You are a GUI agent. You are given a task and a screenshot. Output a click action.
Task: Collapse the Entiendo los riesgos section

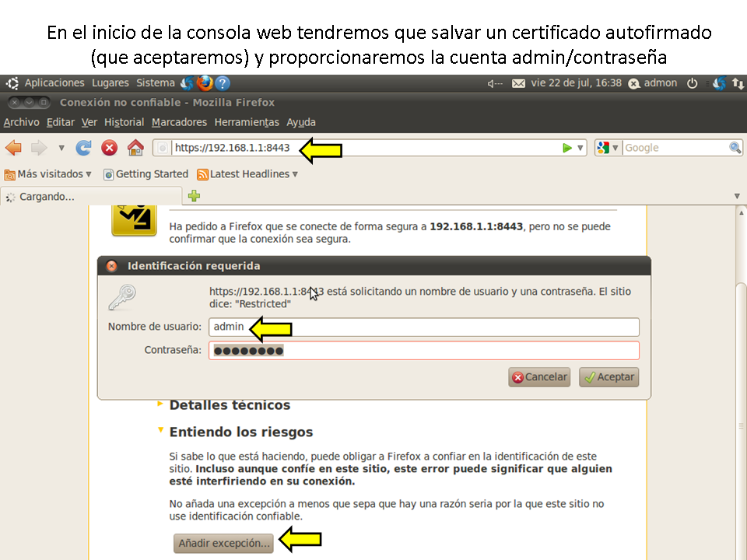tap(240, 432)
